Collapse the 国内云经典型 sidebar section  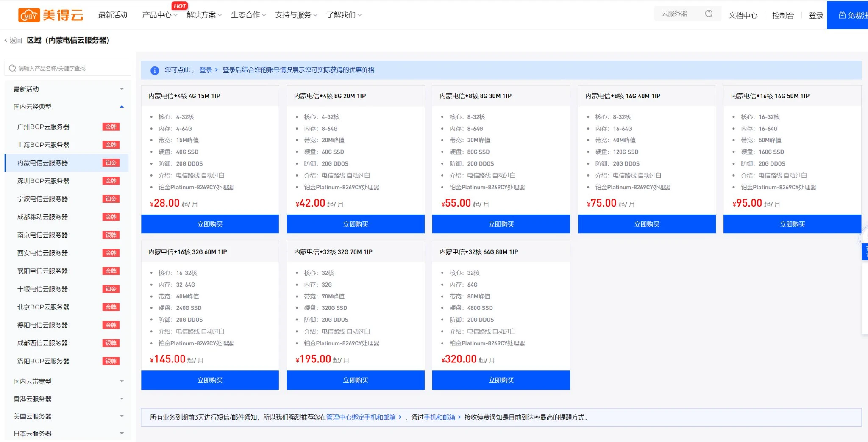coord(122,107)
